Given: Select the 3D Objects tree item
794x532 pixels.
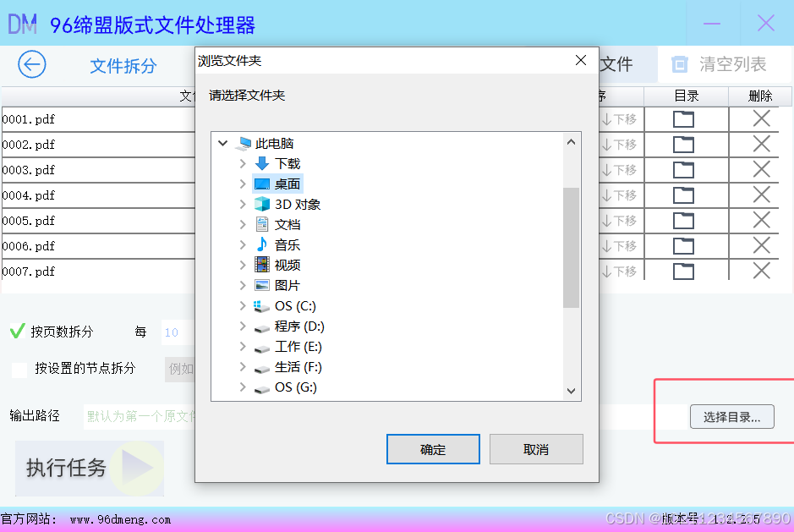Looking at the screenshot, I should (x=287, y=204).
